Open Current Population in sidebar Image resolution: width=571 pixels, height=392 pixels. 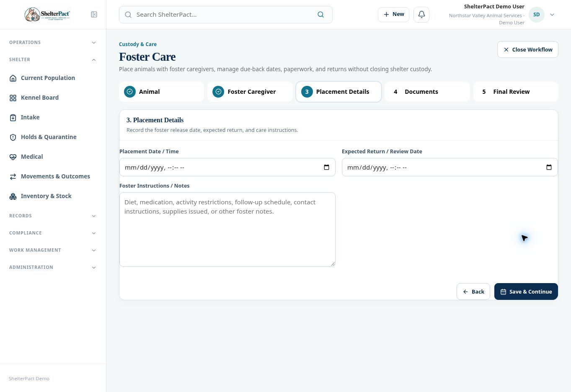53,78
